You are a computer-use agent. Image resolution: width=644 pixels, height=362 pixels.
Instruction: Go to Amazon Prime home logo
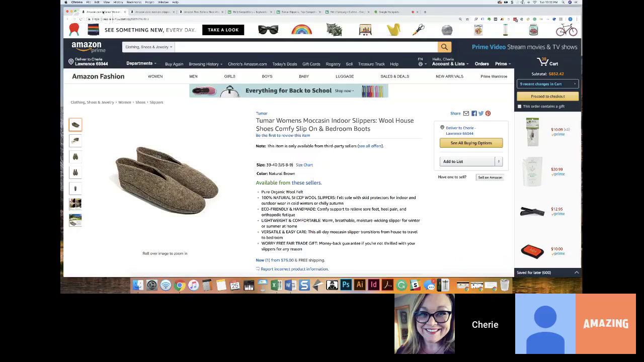(x=89, y=47)
